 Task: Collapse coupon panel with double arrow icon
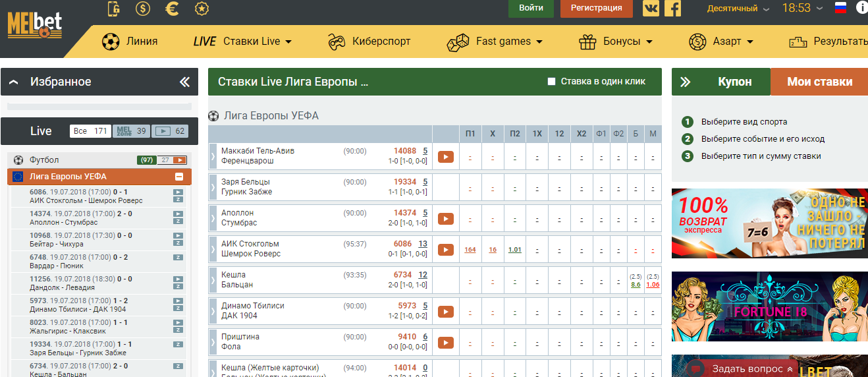[686, 82]
